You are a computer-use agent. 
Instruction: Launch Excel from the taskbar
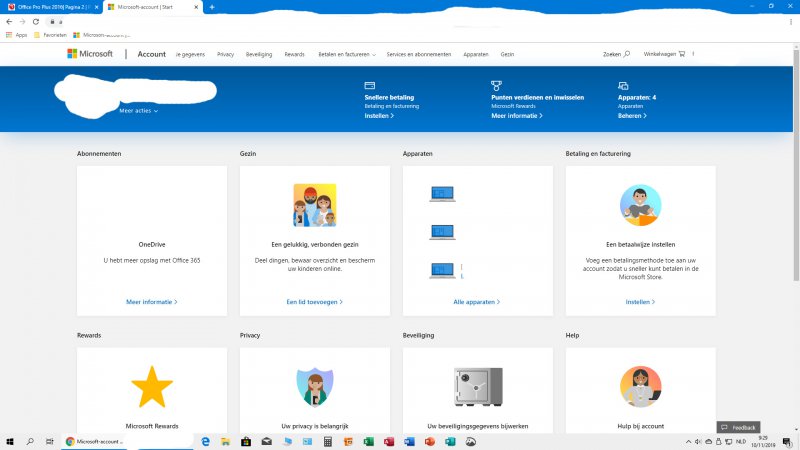(x=368, y=442)
